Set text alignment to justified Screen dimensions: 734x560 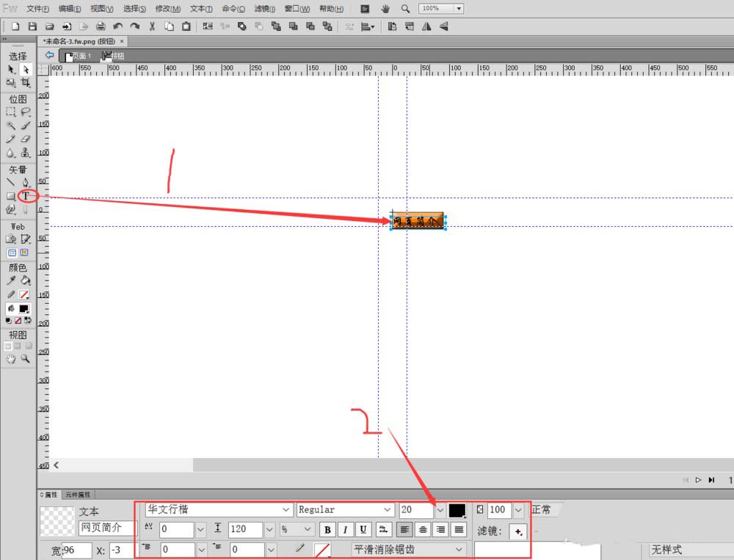click(x=459, y=530)
